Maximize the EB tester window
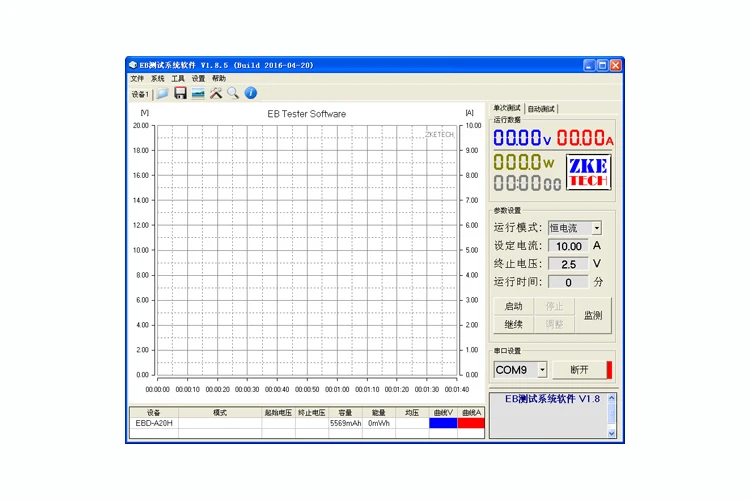 [x=603, y=66]
